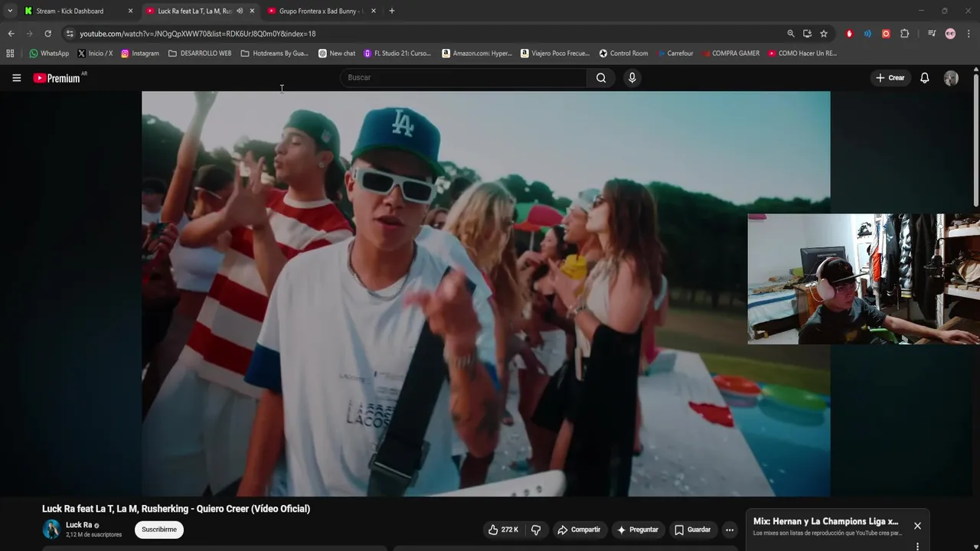Click the Preguntar button

tap(638, 530)
